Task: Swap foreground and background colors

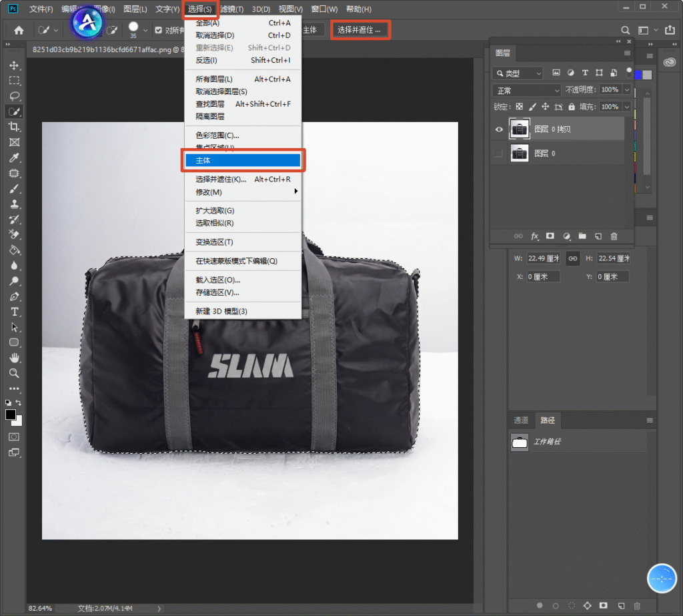Action: point(18,402)
